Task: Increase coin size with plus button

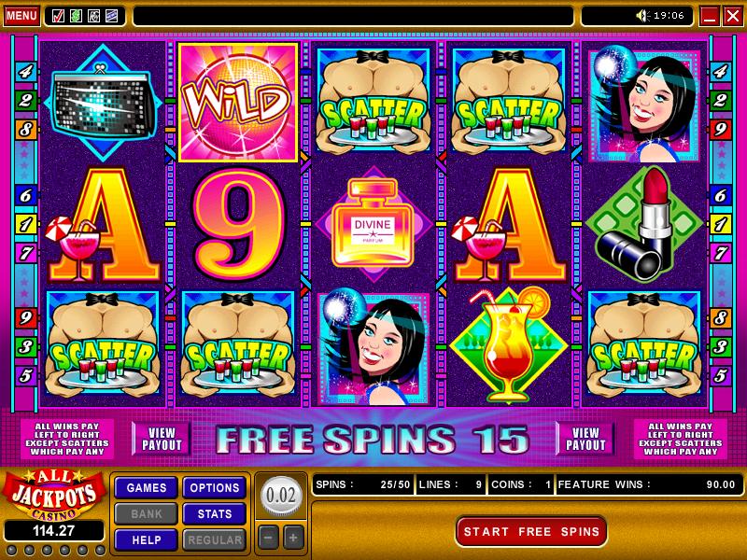Action: point(293,539)
